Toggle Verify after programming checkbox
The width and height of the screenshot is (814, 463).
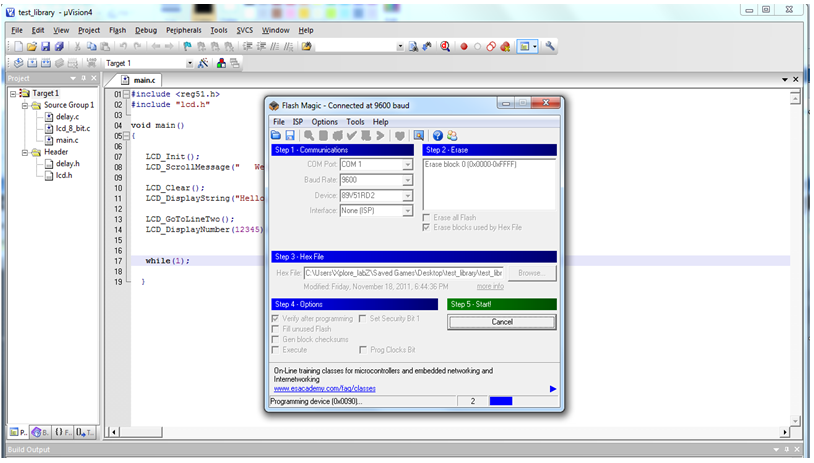coord(275,318)
